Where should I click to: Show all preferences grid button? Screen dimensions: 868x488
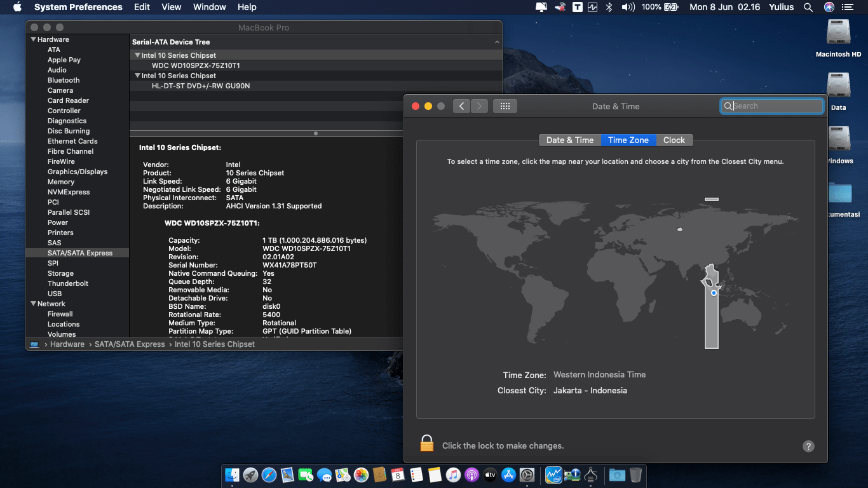click(x=505, y=106)
